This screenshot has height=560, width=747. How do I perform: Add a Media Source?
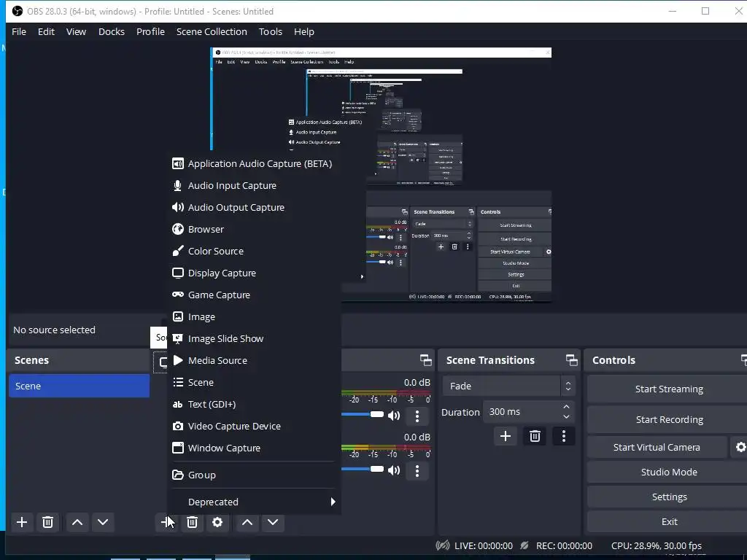click(254, 361)
